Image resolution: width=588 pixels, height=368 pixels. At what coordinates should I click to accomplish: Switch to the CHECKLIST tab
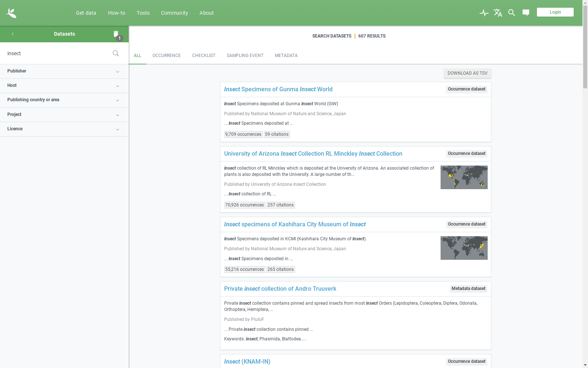pos(204,56)
